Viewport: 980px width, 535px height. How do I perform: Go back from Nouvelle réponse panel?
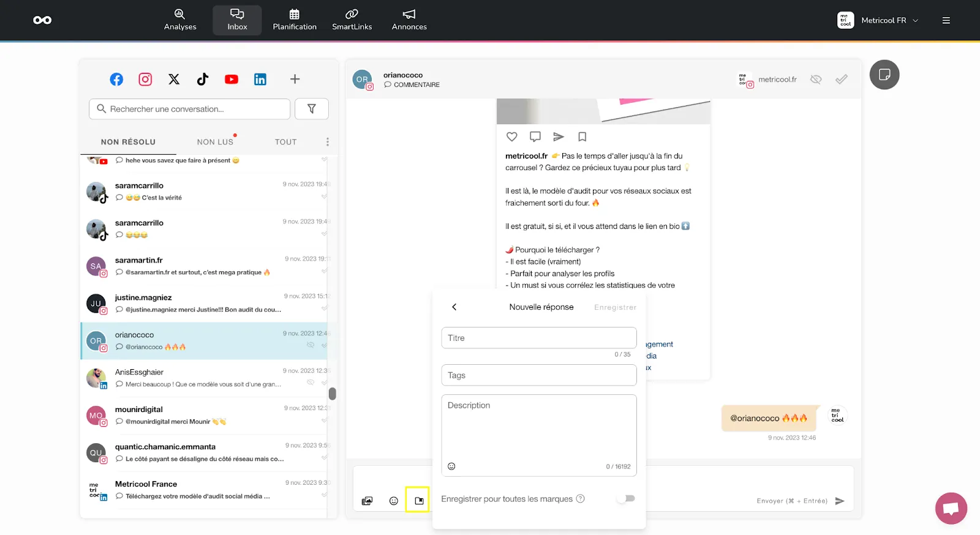454,307
